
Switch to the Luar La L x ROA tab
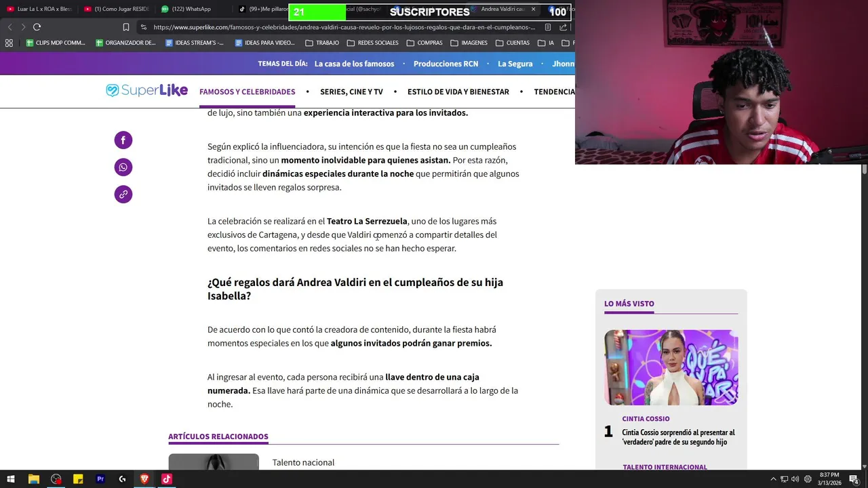(x=39, y=9)
